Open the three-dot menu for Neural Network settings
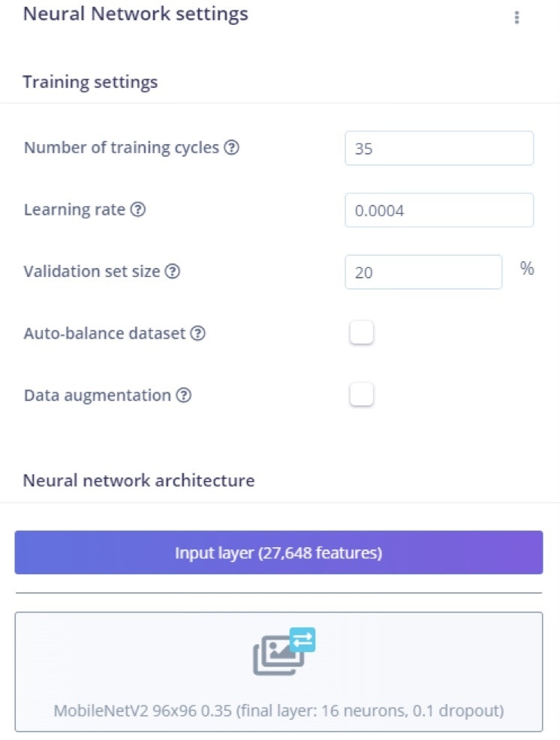560x740 pixels. pyautogui.click(x=516, y=17)
